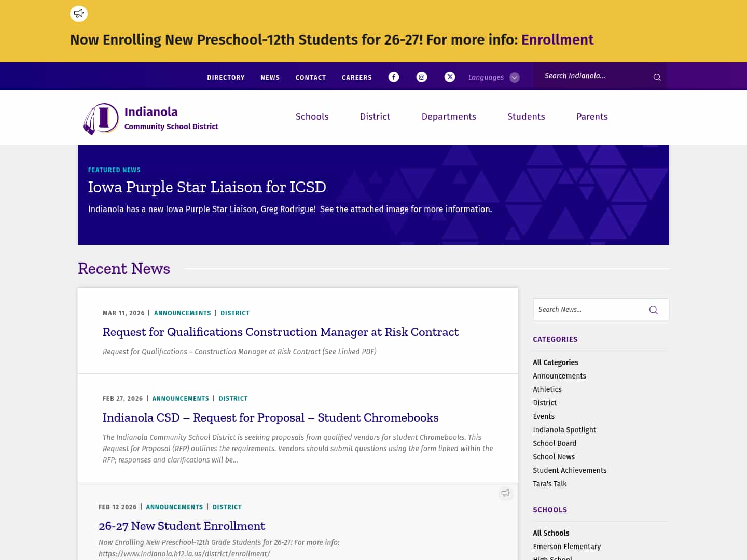Open the X (Twitter) social icon

pyautogui.click(x=450, y=77)
